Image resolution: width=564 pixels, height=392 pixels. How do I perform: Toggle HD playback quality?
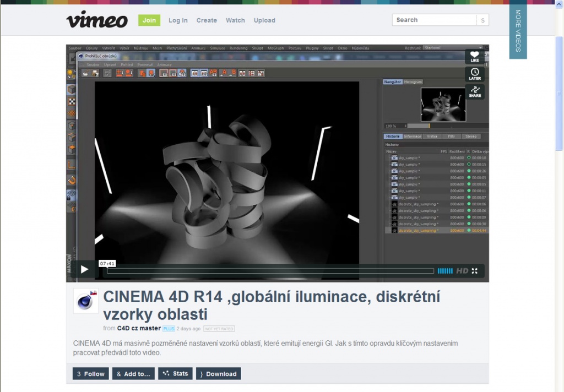(462, 271)
